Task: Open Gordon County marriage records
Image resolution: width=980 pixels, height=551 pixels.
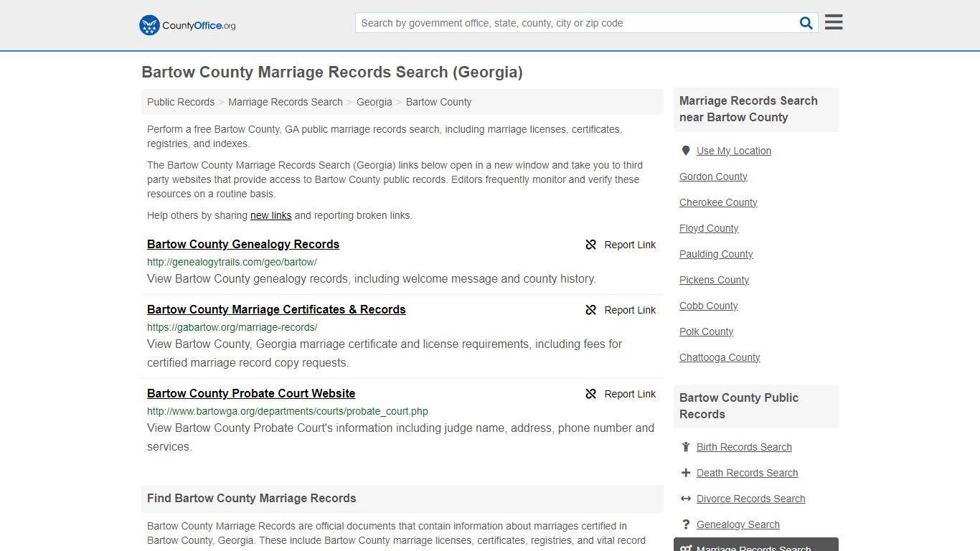Action: 713,176
